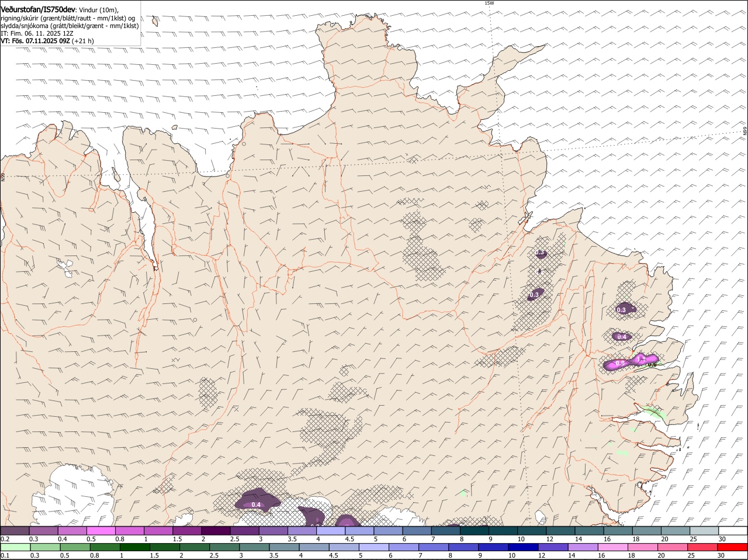The width and height of the screenshot is (748, 560).
Task: Click the bright magenta precipitation patch in the east
Action: [631, 361]
